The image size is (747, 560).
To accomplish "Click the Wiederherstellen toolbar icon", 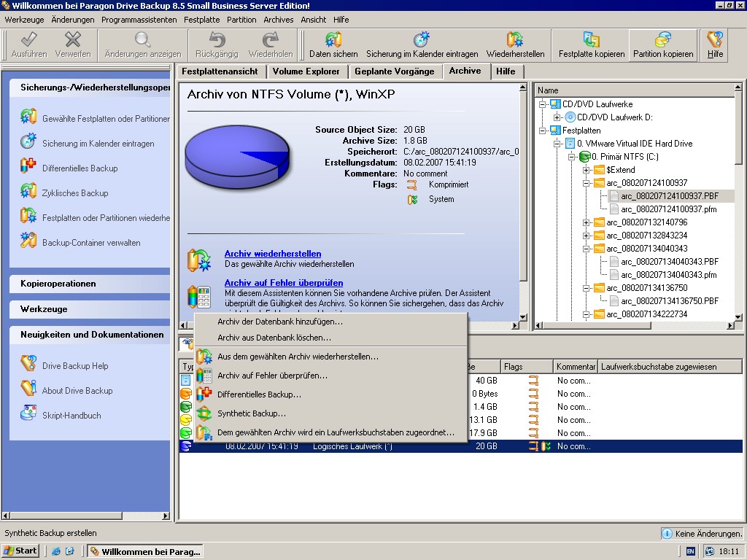I will click(x=515, y=39).
